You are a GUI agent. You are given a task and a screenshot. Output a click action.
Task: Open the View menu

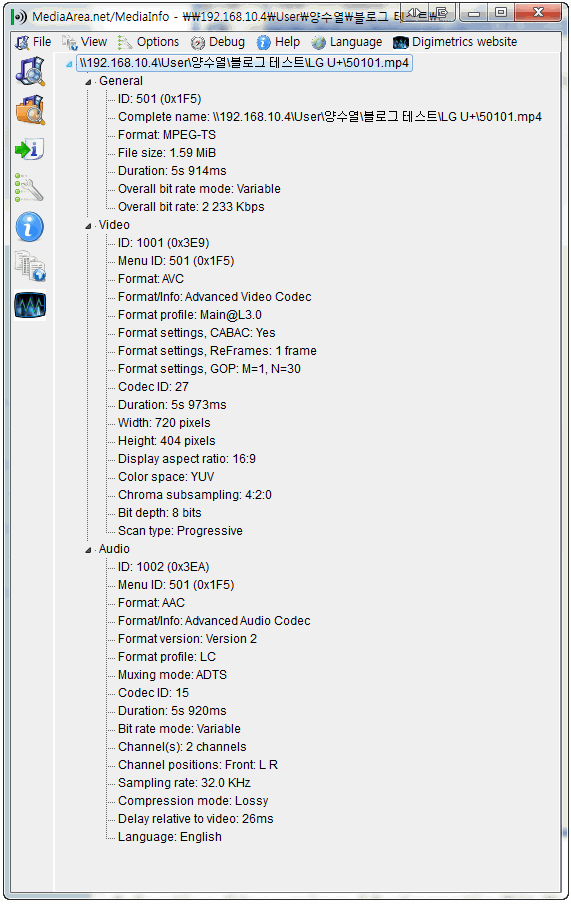[x=85, y=42]
